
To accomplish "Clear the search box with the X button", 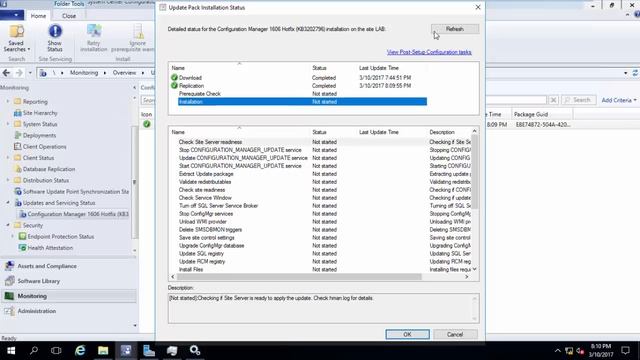I will 553,100.
